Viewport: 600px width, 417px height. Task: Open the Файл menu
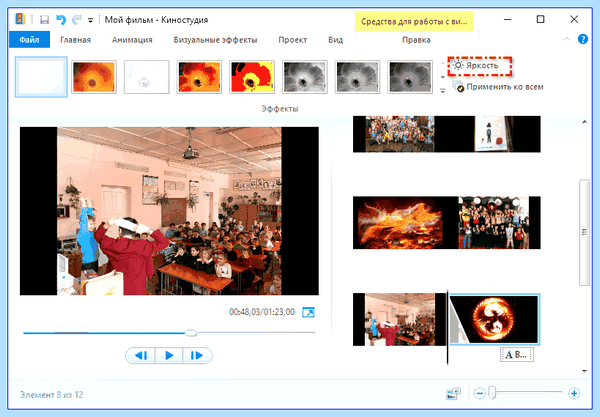(x=29, y=40)
